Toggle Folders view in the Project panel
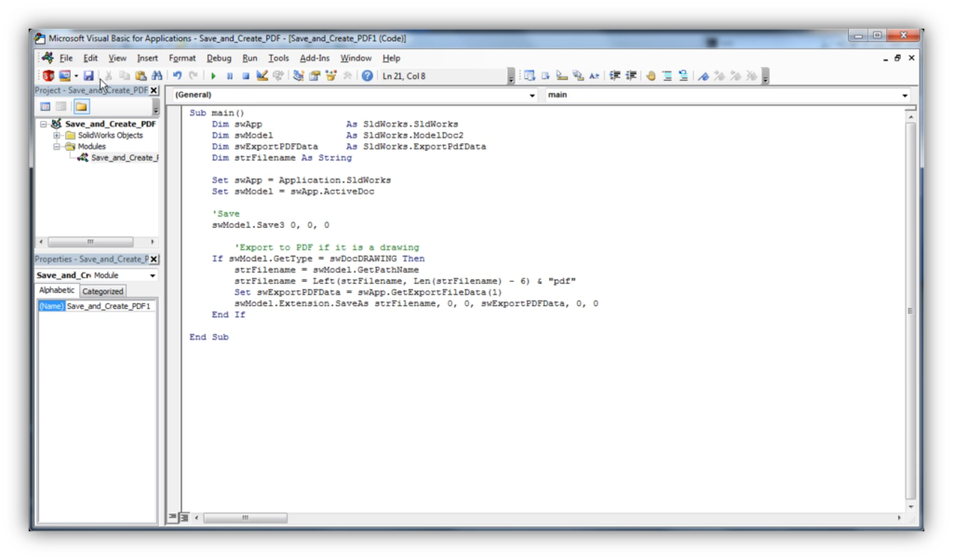Viewport: 953px width, 560px height. [x=81, y=107]
